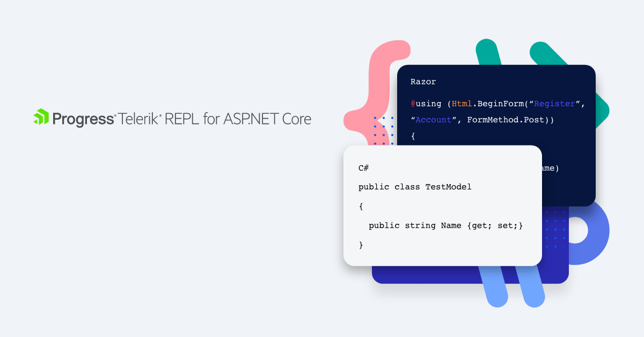644x337 pixels.
Task: Select the C# card language label
Action: (x=363, y=167)
